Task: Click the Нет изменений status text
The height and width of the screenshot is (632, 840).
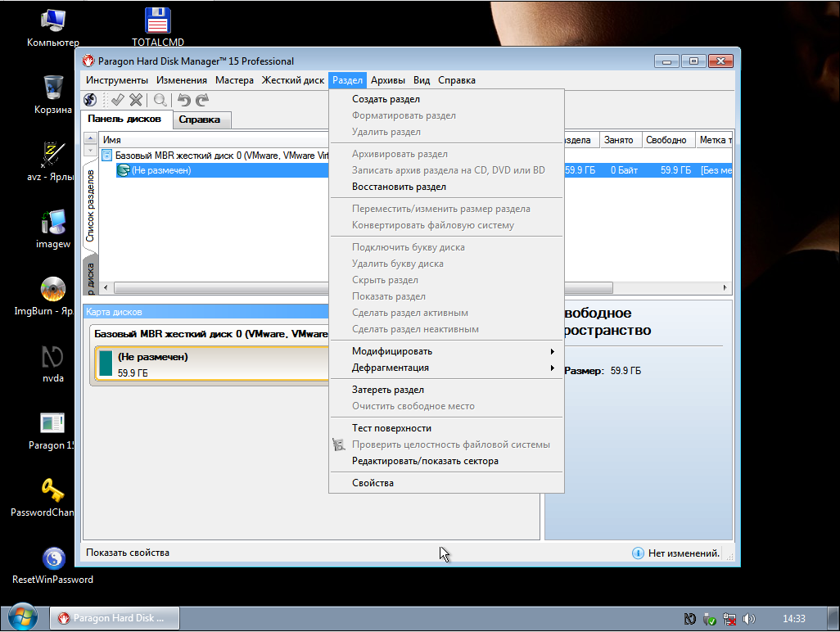Action: click(684, 553)
